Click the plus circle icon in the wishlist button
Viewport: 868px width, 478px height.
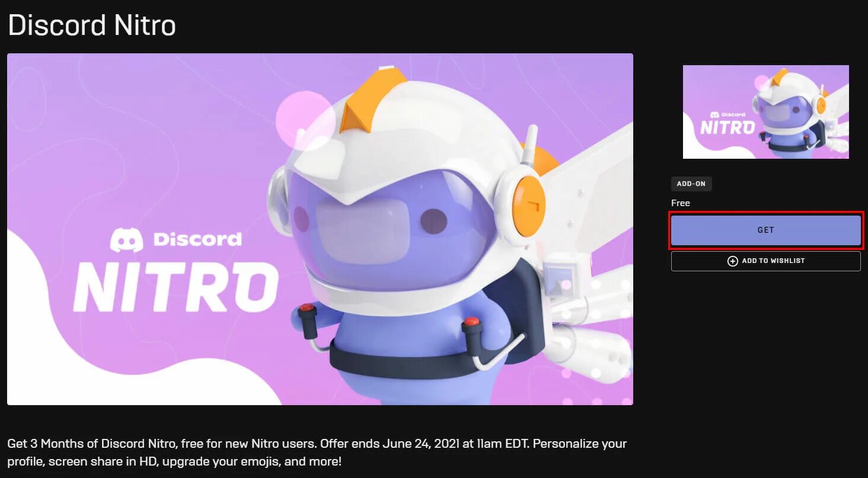pos(732,261)
